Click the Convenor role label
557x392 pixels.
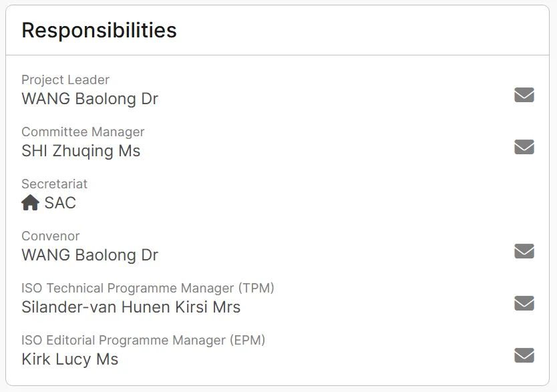click(50, 236)
